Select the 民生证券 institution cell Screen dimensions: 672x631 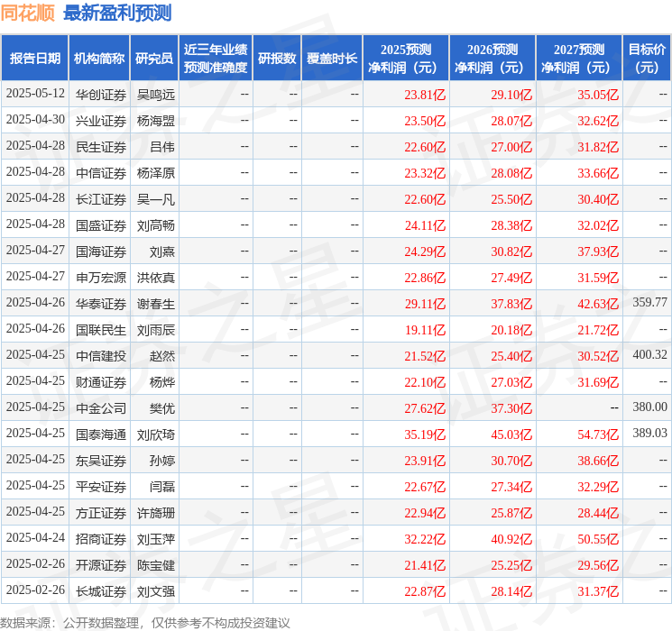[x=101, y=147]
